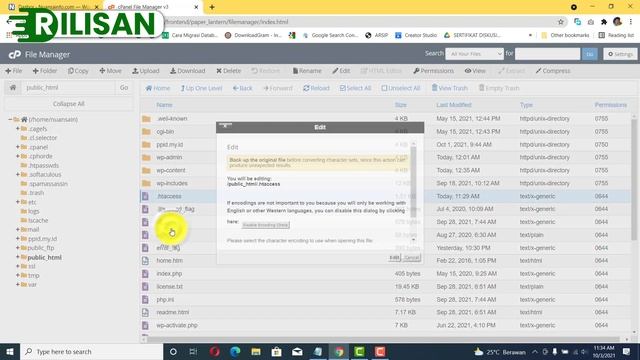Open File Manager Settings

point(620,53)
